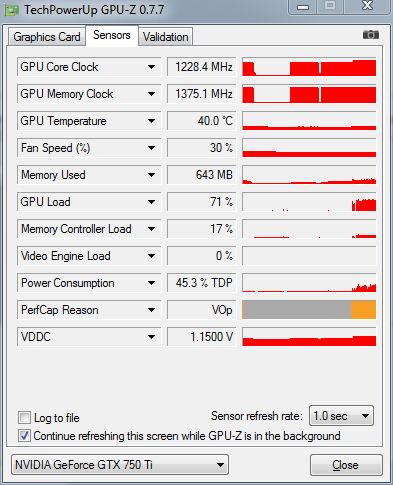393x485 pixels.
Task: Select the Sensors tab
Action: click(x=112, y=35)
